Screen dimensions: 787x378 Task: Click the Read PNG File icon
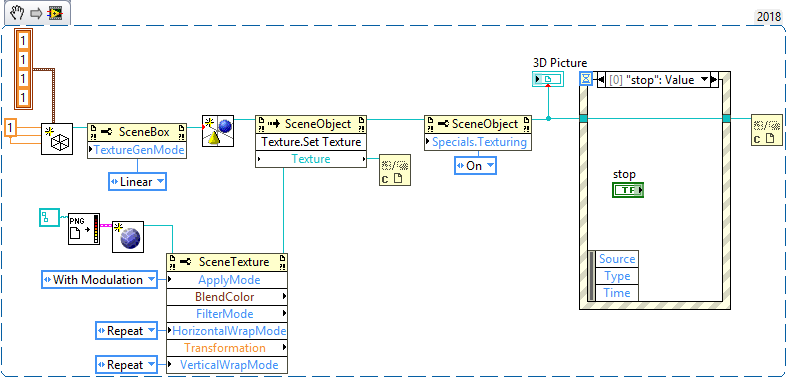coord(84,228)
